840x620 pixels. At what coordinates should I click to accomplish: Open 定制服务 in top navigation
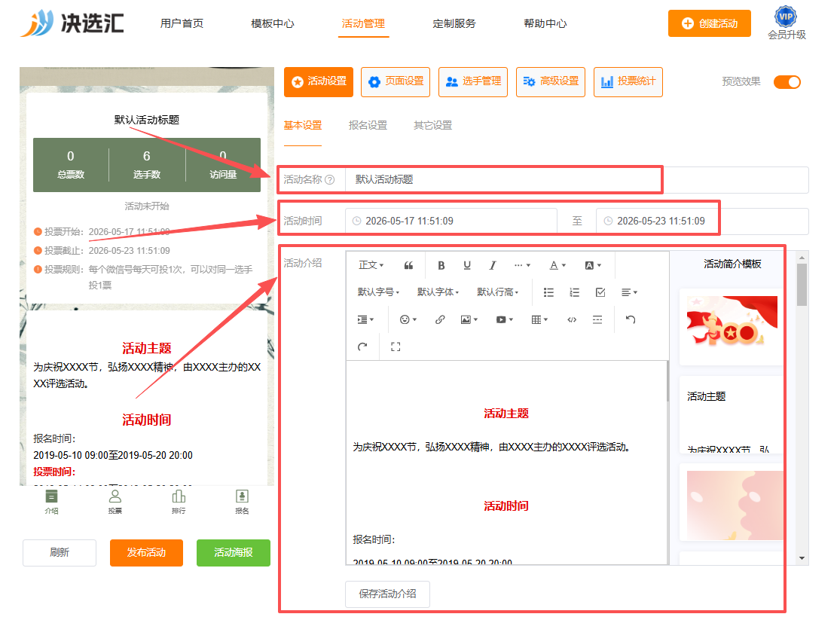(454, 23)
